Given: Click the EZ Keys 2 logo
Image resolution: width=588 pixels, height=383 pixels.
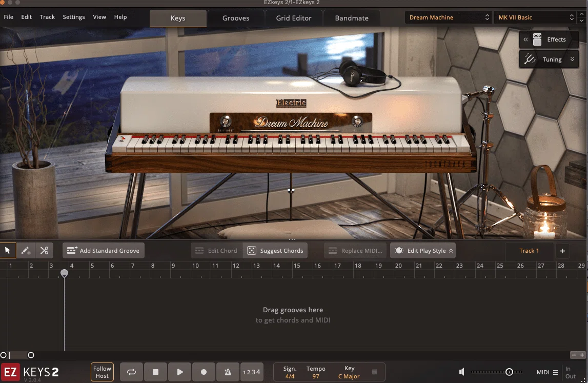Looking at the screenshot, I should point(30,373).
